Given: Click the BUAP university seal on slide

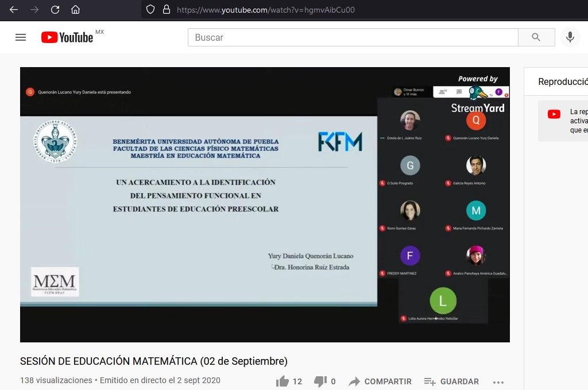Looking at the screenshot, I should click(55, 142).
